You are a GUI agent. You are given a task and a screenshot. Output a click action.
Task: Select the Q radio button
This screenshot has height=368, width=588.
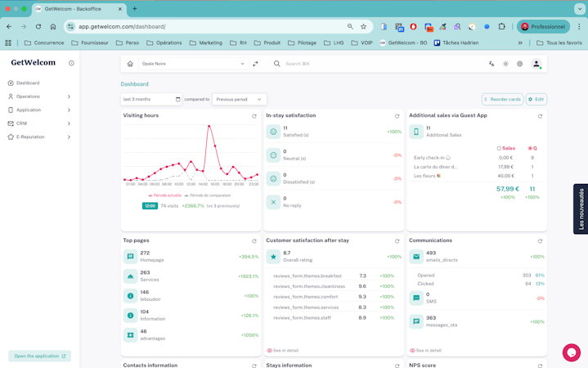click(x=530, y=149)
